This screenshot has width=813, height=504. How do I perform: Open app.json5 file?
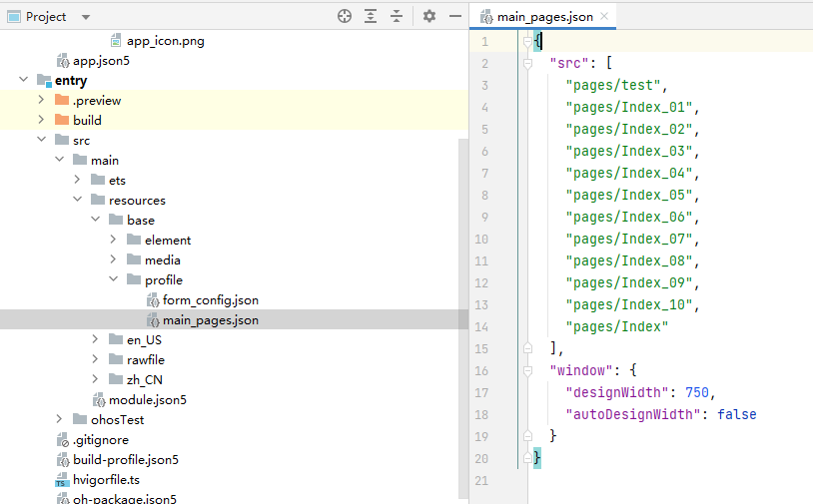coord(101,61)
